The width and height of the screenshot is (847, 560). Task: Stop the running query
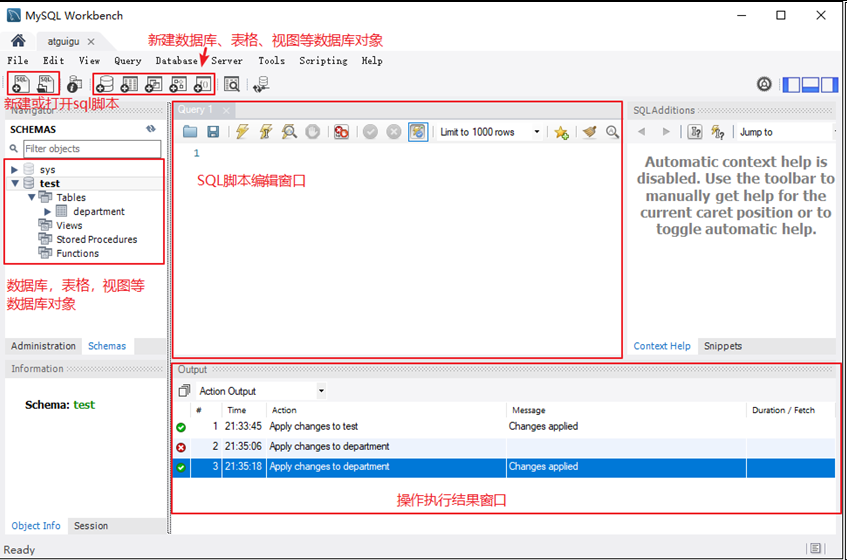[x=313, y=131]
